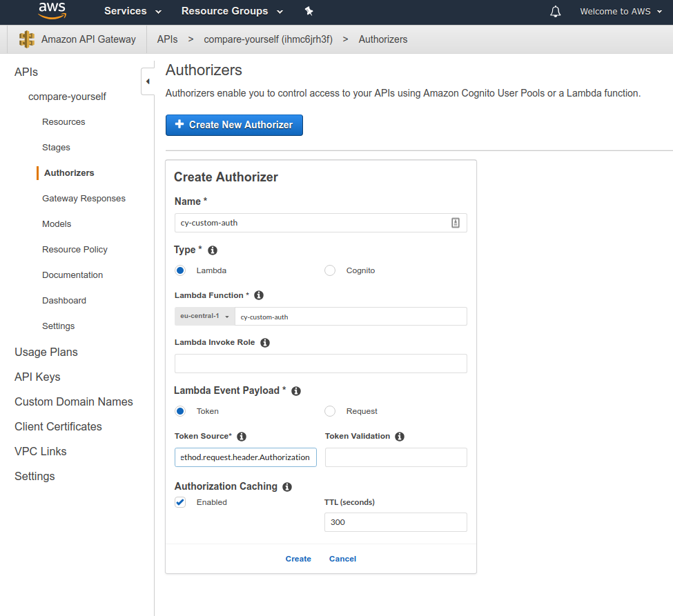The width and height of the screenshot is (673, 616).
Task: Click info icon next to Authorization Caching
Action: click(287, 487)
